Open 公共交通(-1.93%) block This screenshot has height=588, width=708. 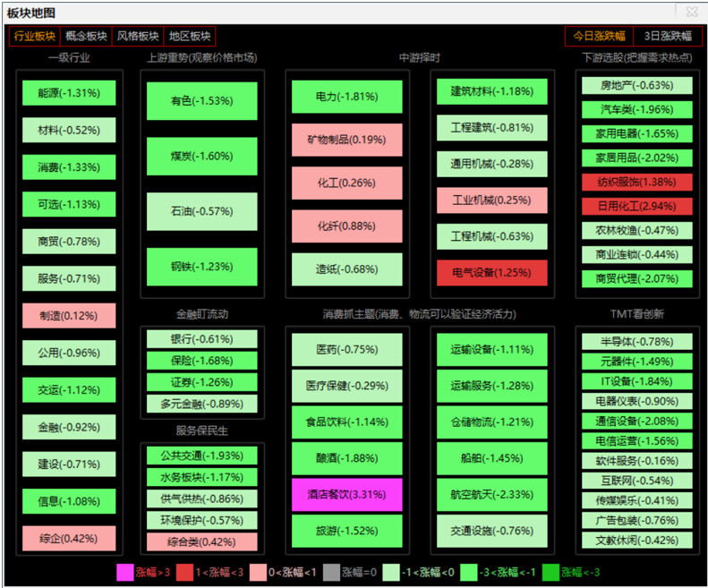coord(201,456)
